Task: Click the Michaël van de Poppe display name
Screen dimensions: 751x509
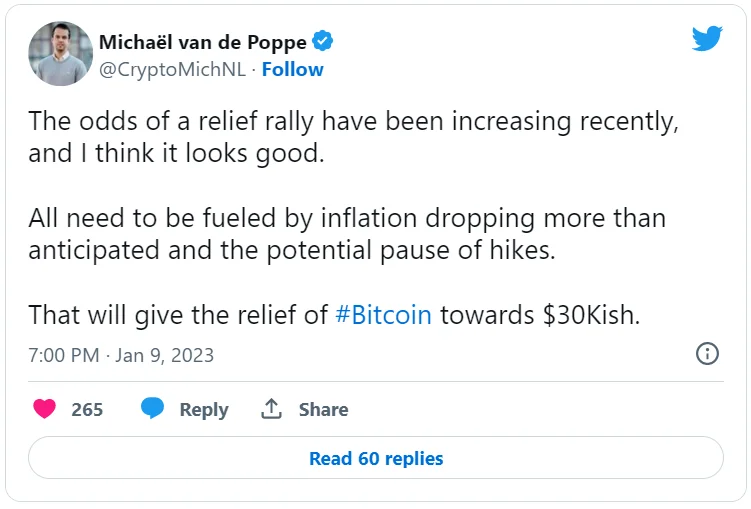Action: click(x=203, y=42)
